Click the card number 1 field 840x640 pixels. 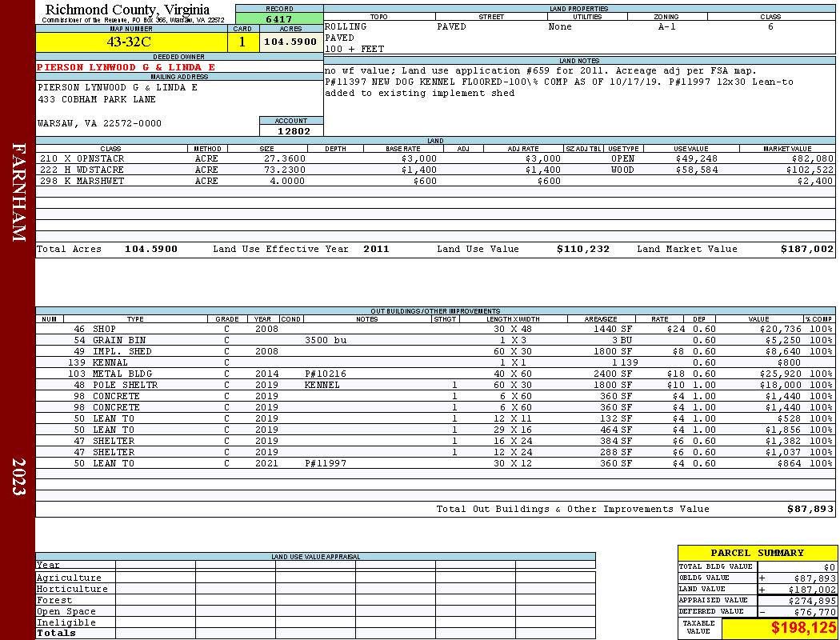[x=242, y=42]
